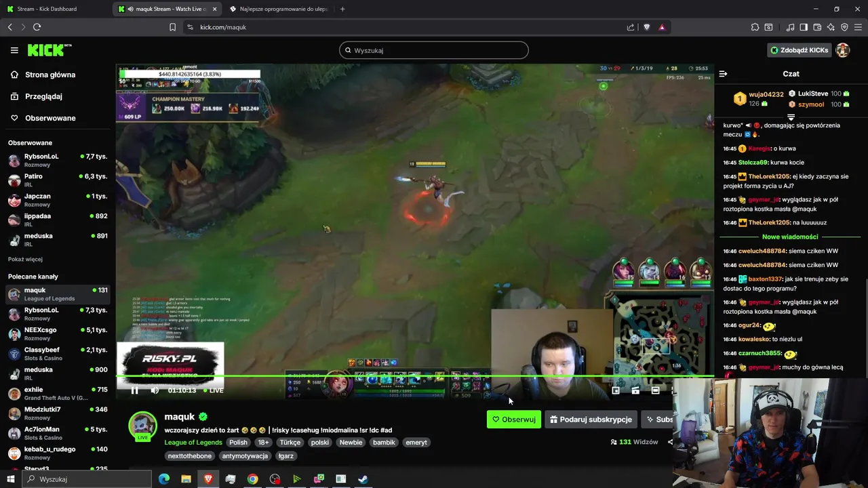Click the green stream progress bar
The width and height of the screenshot is (868, 488).
[415, 376]
